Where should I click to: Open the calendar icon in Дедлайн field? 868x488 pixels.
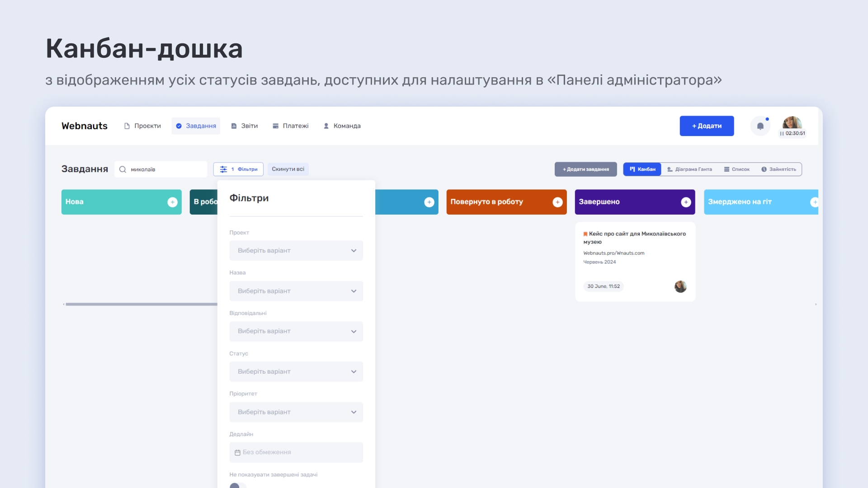pos(237,452)
